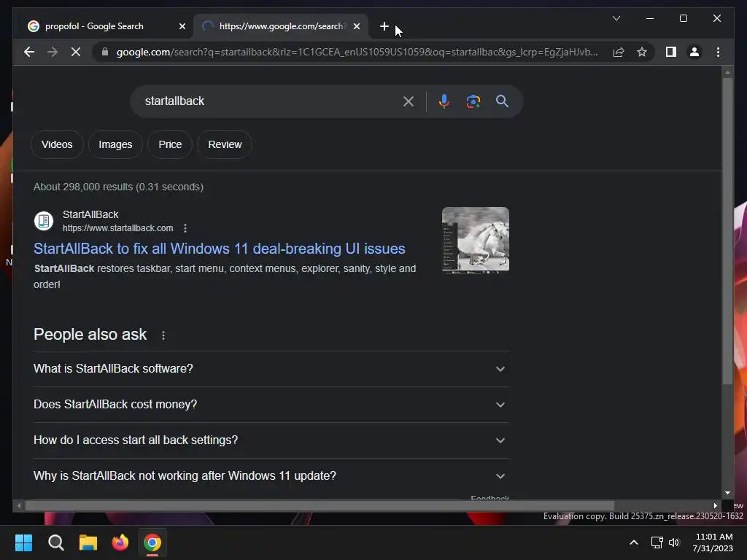
Task: Submit search with magnifier icon
Action: [502, 101]
